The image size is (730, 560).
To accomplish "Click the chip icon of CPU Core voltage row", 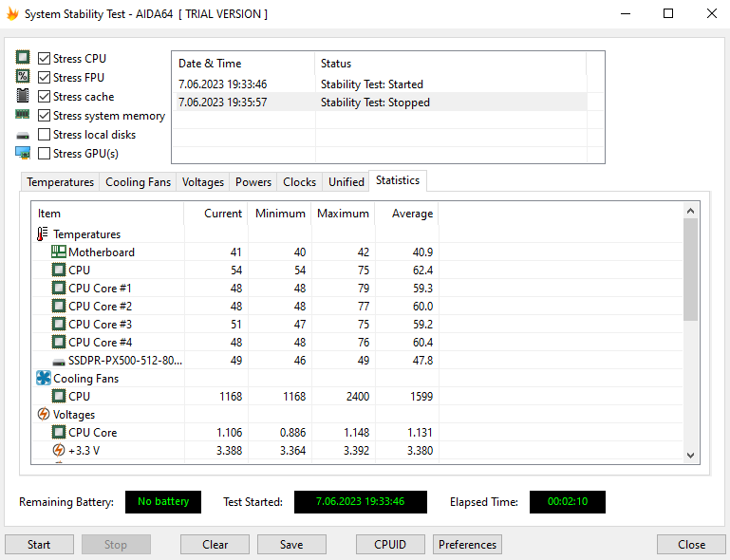I will coord(58,433).
